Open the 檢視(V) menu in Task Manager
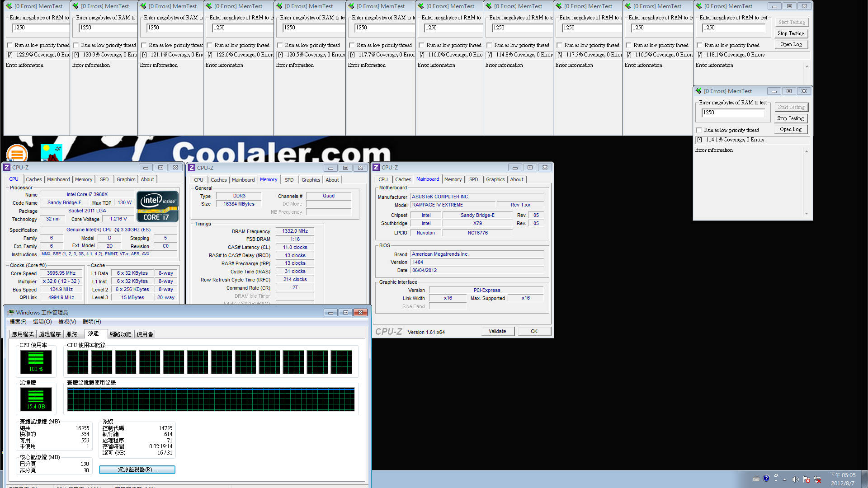The height and width of the screenshot is (488, 868). [x=67, y=322]
